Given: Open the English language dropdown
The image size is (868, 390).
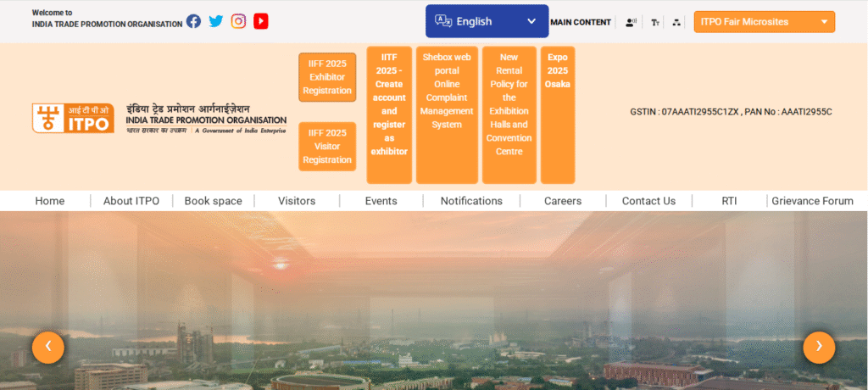Looking at the screenshot, I should click(487, 21).
